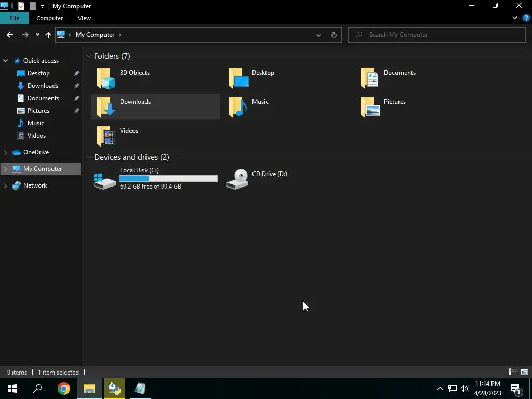Select the Local Disk (C:) drive icon
Screen dimensions: 532x399
[x=104, y=181]
